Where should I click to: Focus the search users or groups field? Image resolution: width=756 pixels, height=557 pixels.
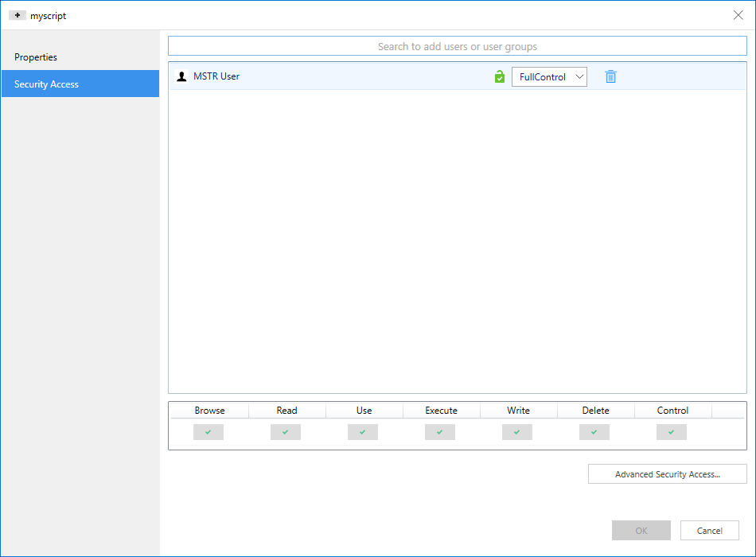click(457, 46)
